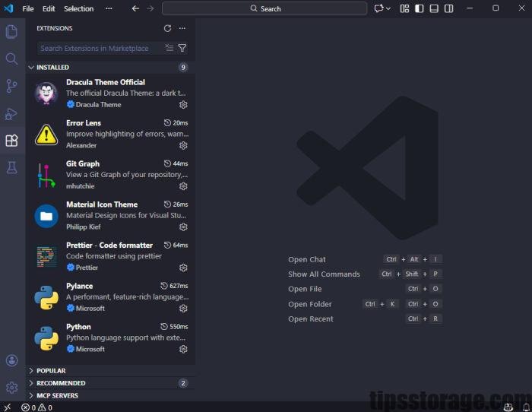Click Open Chat on welcome screen
The width and height of the screenshot is (532, 412).
307,259
